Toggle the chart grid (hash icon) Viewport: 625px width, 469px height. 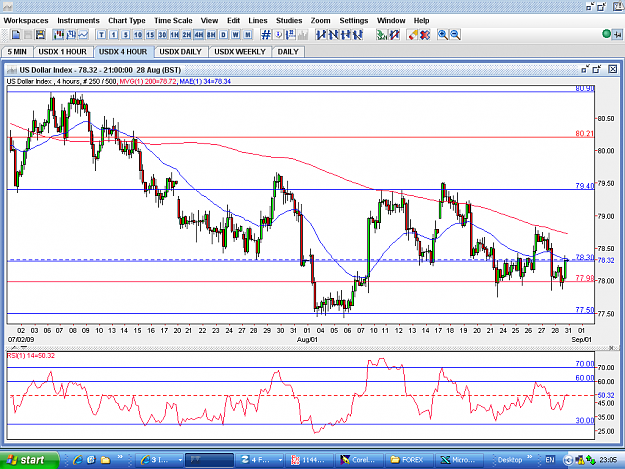(266, 35)
